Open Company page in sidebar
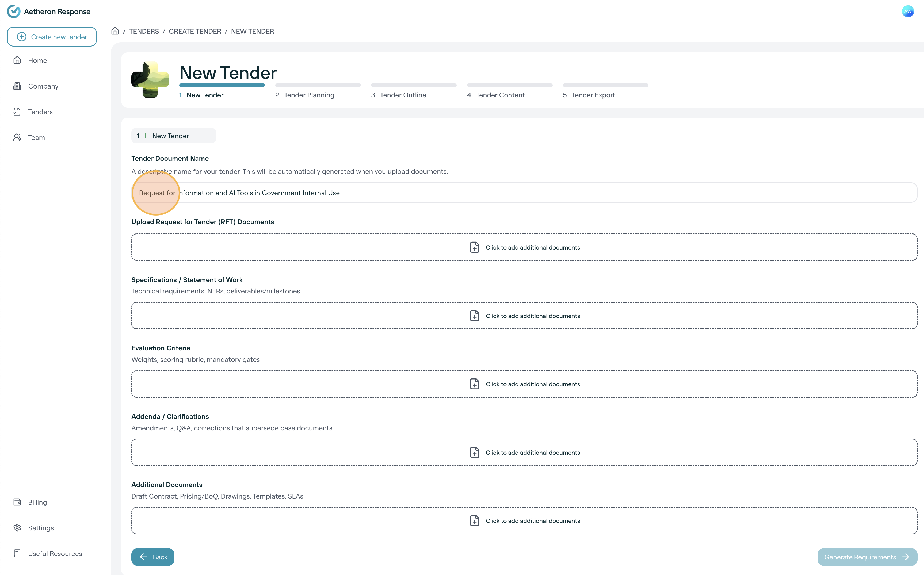 43,86
